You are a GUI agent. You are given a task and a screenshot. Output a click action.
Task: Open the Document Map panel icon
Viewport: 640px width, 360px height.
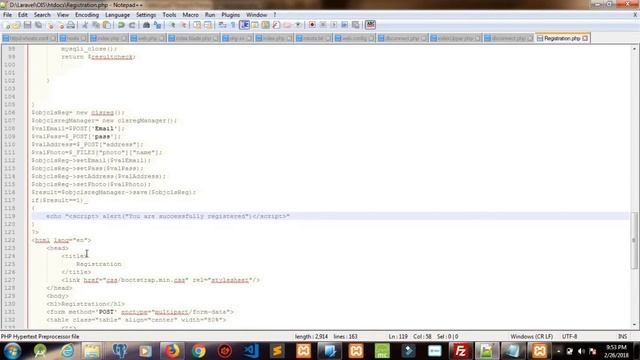click(265, 25)
